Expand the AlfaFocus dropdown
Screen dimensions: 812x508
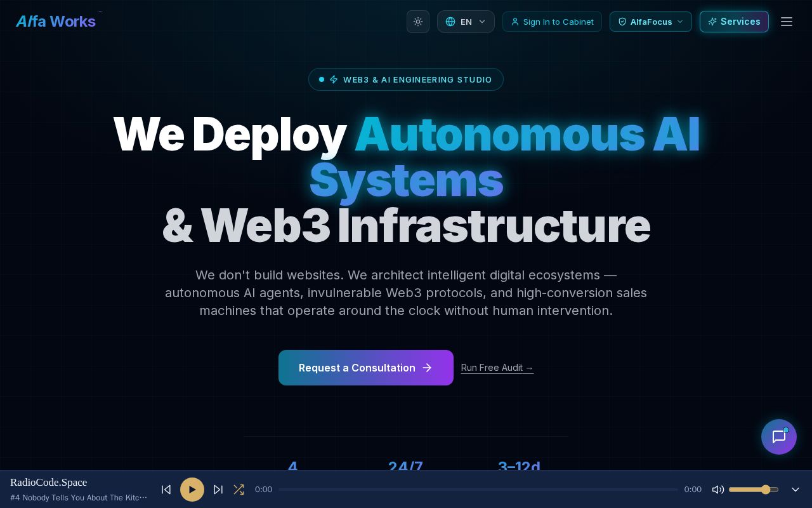651,22
